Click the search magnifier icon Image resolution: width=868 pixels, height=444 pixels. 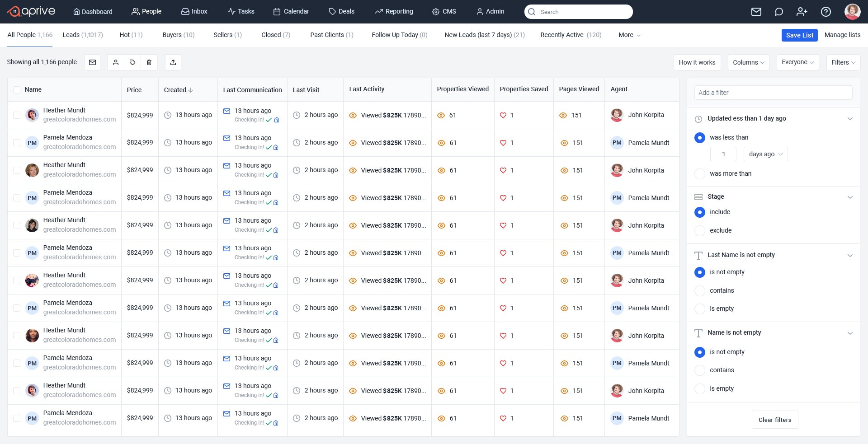(x=532, y=12)
